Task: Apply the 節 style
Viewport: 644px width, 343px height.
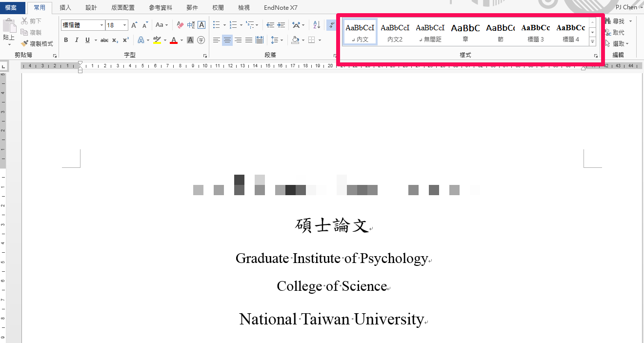Action: point(501,32)
